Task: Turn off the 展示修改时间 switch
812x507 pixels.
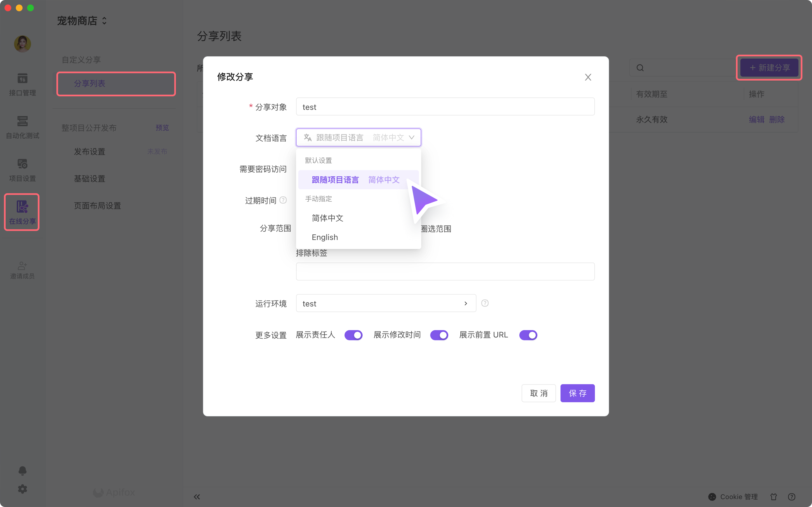Action: click(439, 335)
